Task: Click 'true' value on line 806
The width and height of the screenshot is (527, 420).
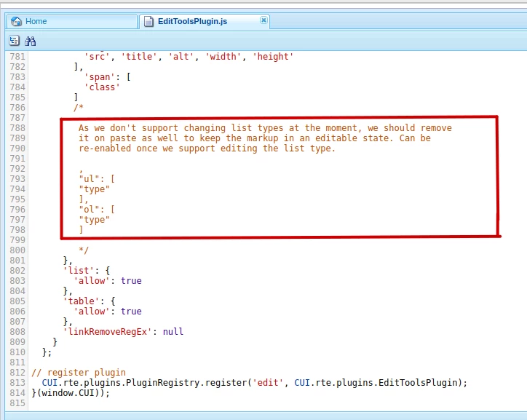Action: coord(131,312)
